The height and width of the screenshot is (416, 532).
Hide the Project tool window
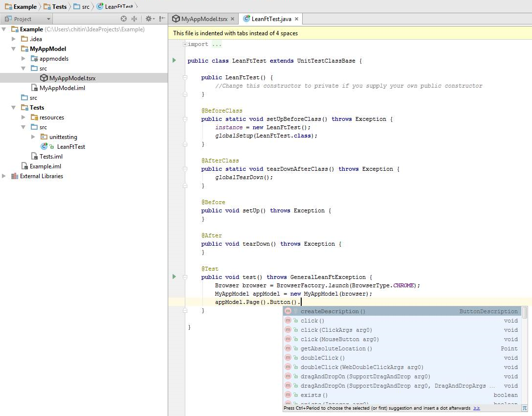pyautogui.click(x=162, y=19)
